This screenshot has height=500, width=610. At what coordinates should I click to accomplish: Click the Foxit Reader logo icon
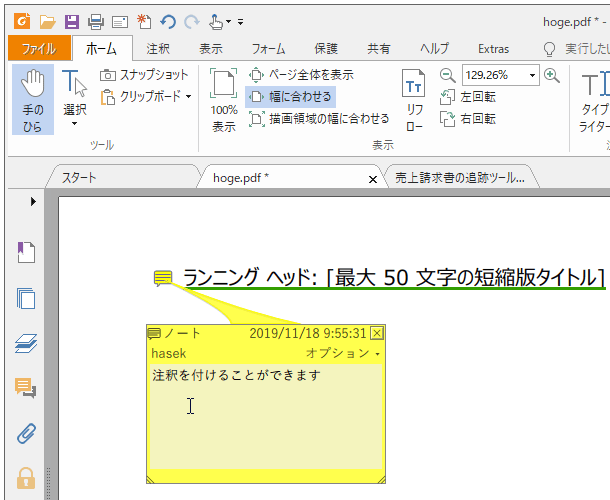point(22,21)
